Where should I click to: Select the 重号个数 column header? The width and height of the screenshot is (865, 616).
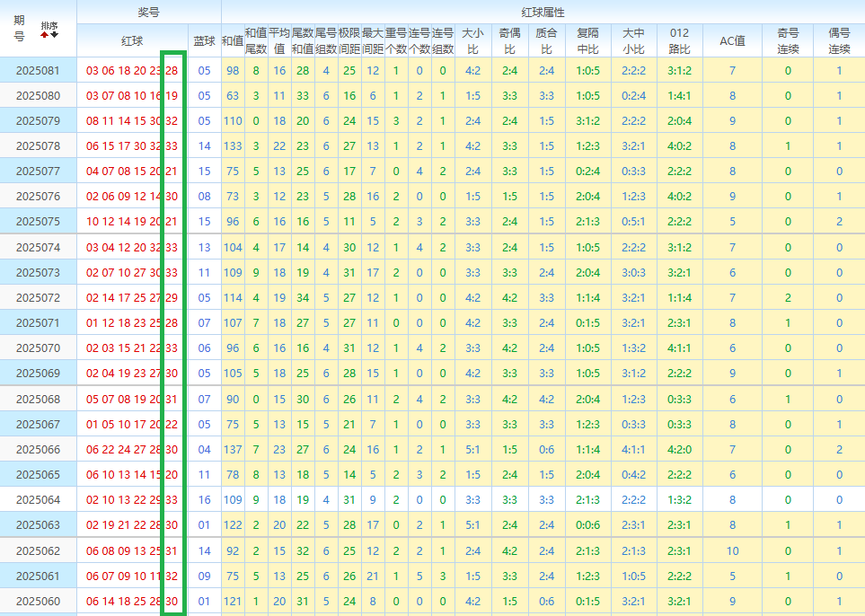tap(396, 40)
